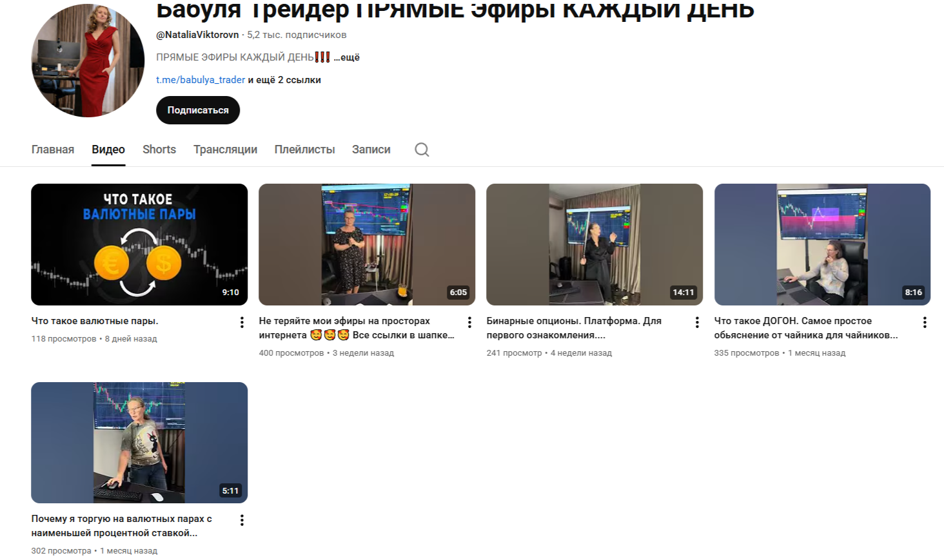Open three-dot menu for 'Почему я торгую' video
The height and width of the screenshot is (560, 944).
[242, 520]
